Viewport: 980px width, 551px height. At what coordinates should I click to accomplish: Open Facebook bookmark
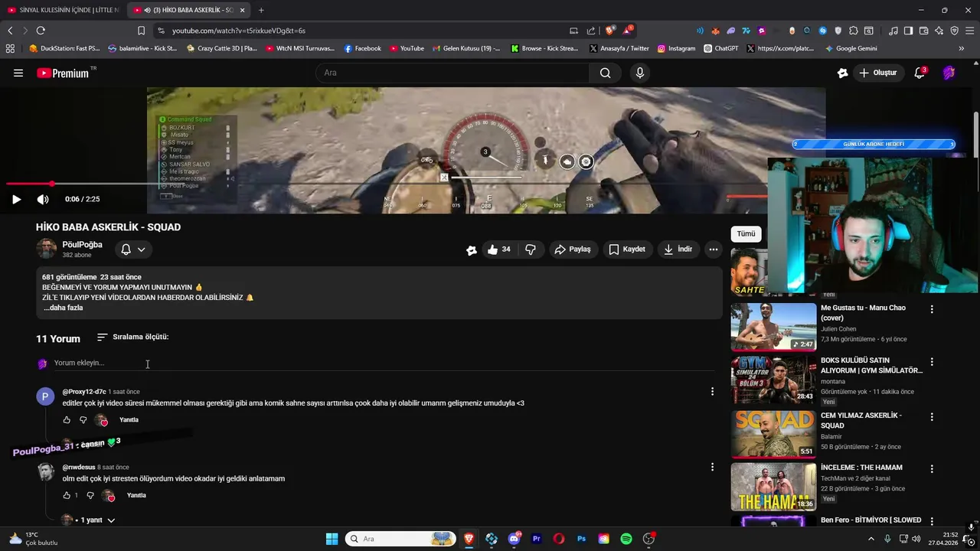(362, 48)
